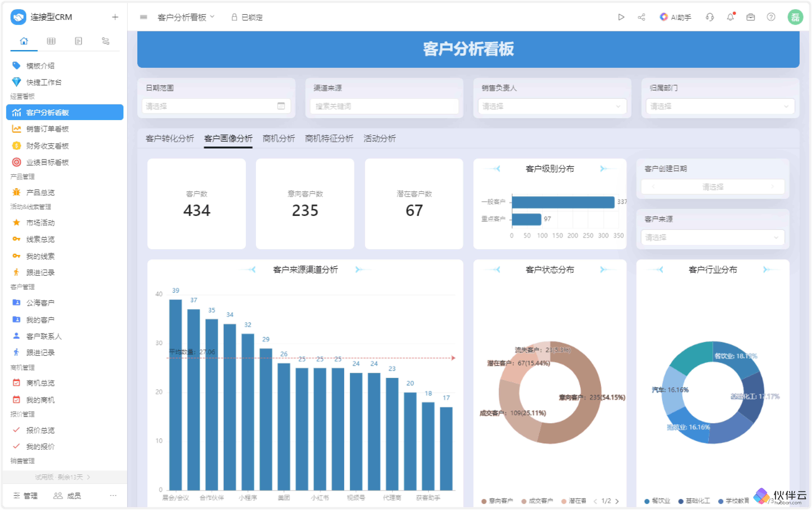The width and height of the screenshot is (812, 510).
Task: Open 模板介绍 in sidebar
Action: point(65,66)
